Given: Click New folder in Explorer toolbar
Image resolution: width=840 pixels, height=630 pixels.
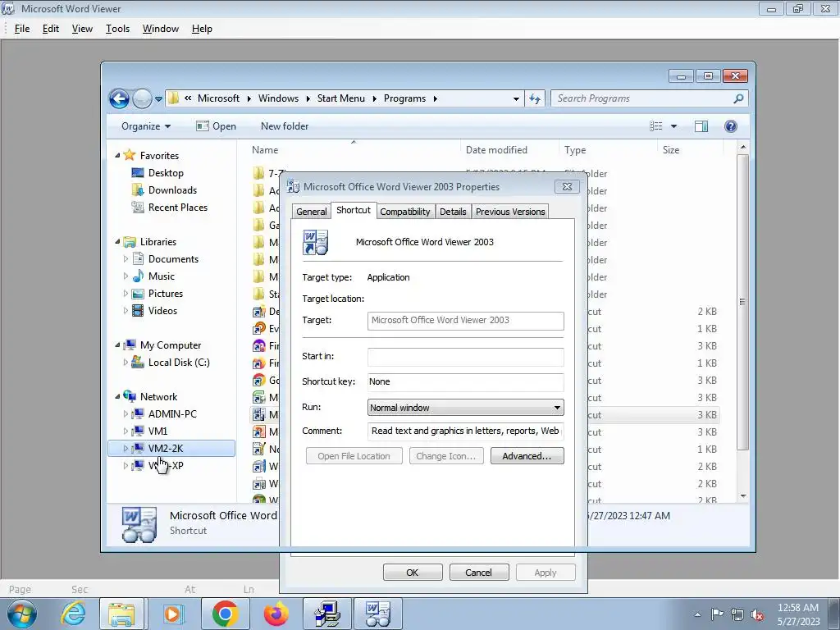Looking at the screenshot, I should tap(285, 126).
